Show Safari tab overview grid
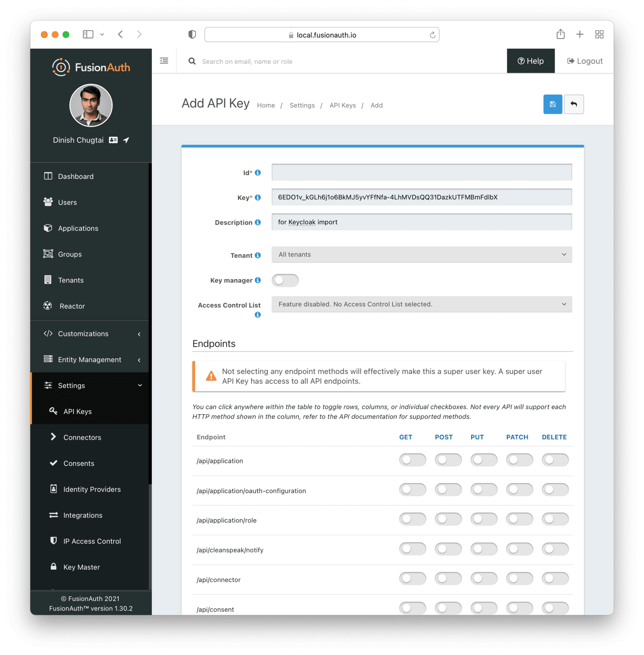Screen dimensions: 644x655 599,35
